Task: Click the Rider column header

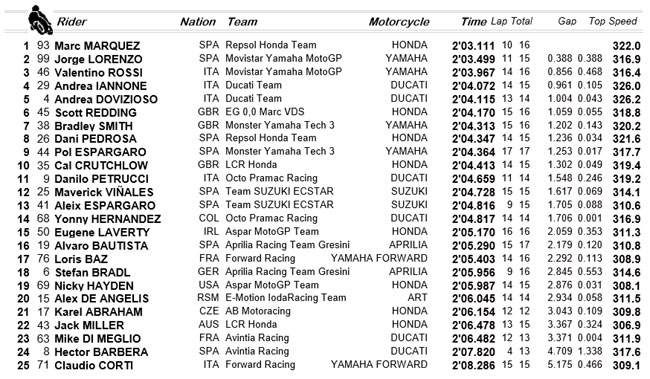Action: click(71, 22)
